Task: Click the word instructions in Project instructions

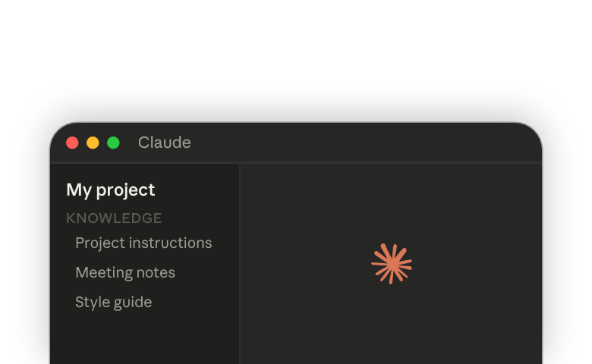Action: pyautogui.click(x=170, y=243)
